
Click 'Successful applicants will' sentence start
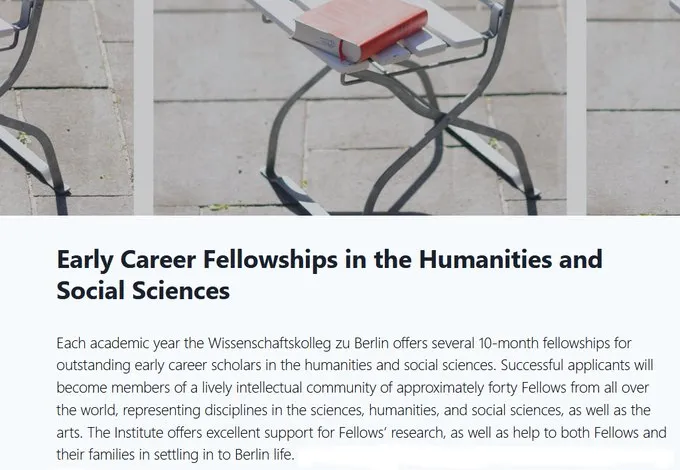point(577,365)
